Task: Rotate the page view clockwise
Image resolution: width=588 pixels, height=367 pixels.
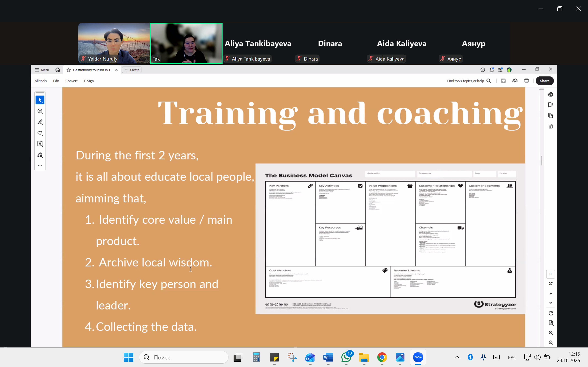Action: click(551, 313)
